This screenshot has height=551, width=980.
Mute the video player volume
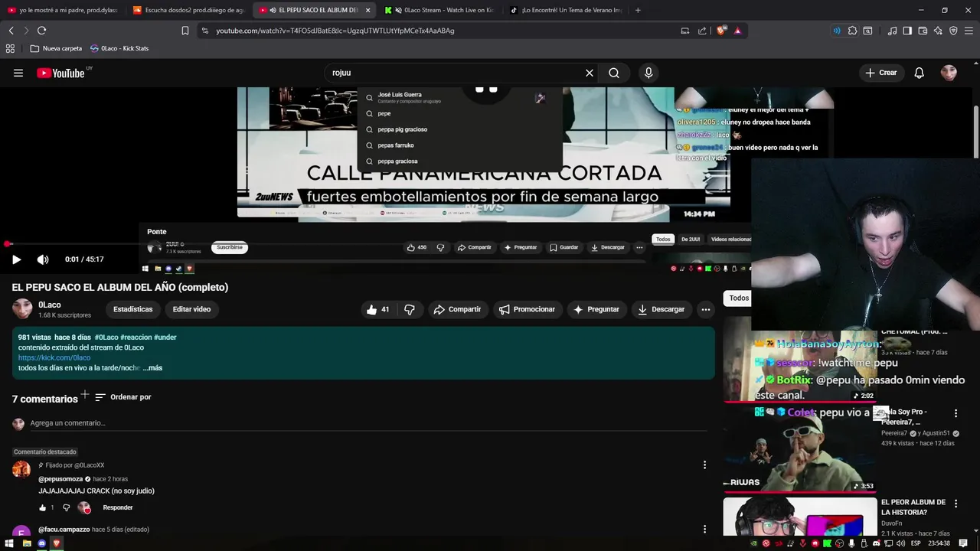[x=43, y=259]
